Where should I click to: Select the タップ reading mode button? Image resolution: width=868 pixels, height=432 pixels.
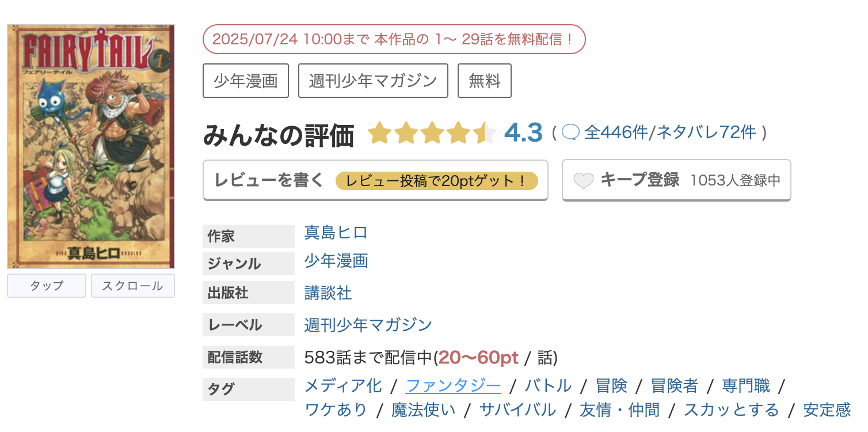coord(47,286)
